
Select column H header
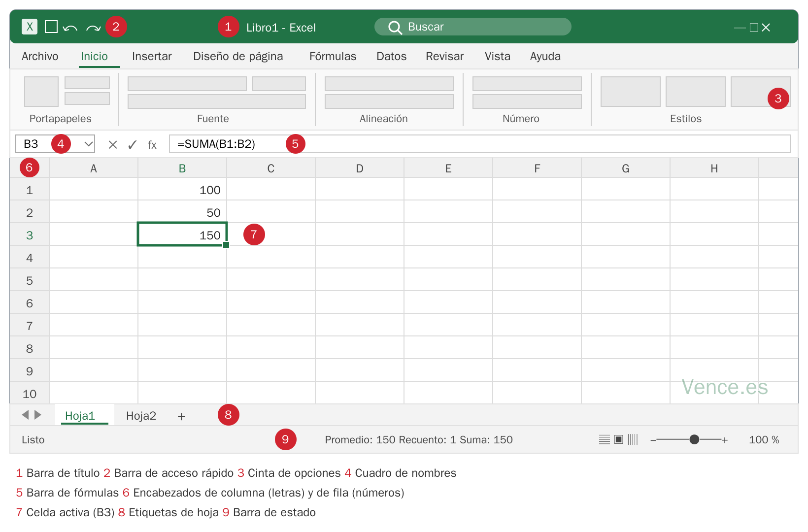714,168
